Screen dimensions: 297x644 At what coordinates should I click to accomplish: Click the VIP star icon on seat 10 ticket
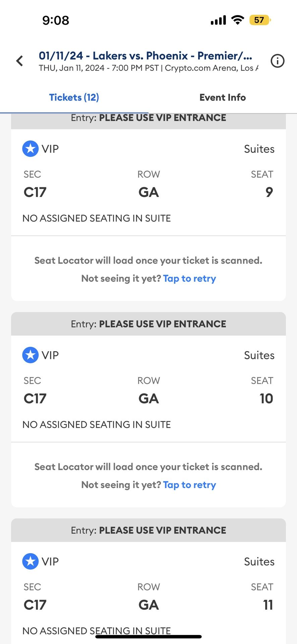tap(30, 355)
